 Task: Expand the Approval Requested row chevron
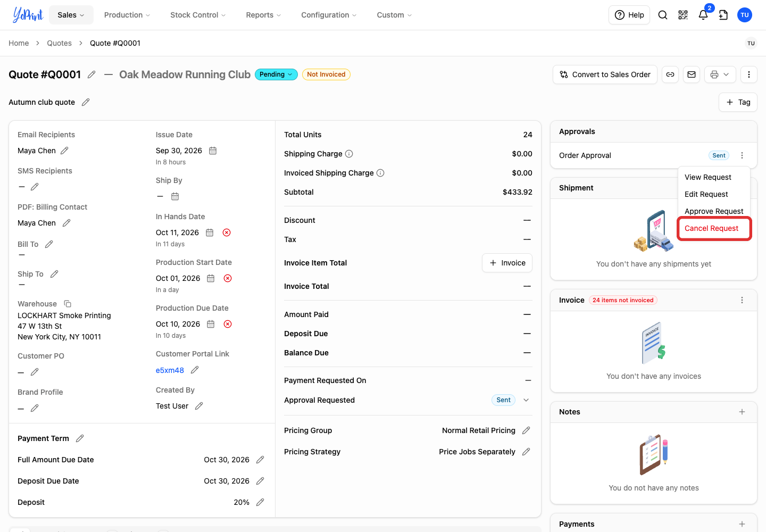pyautogui.click(x=526, y=400)
